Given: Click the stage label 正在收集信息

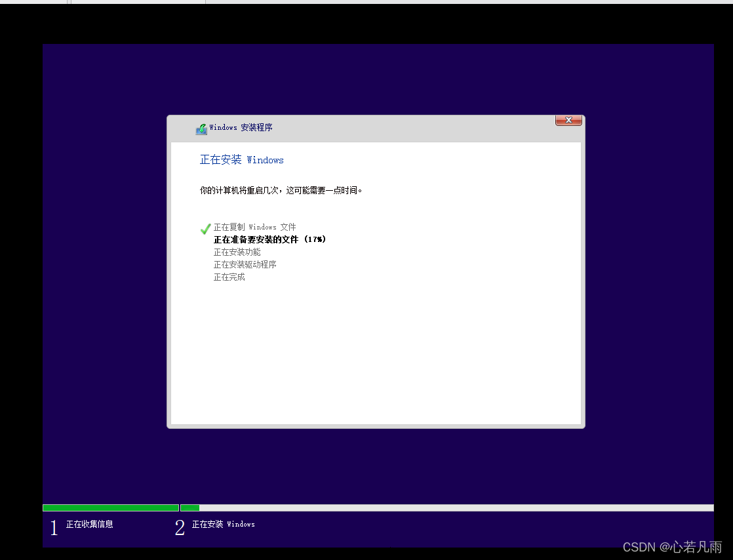Looking at the screenshot, I should 90,524.
